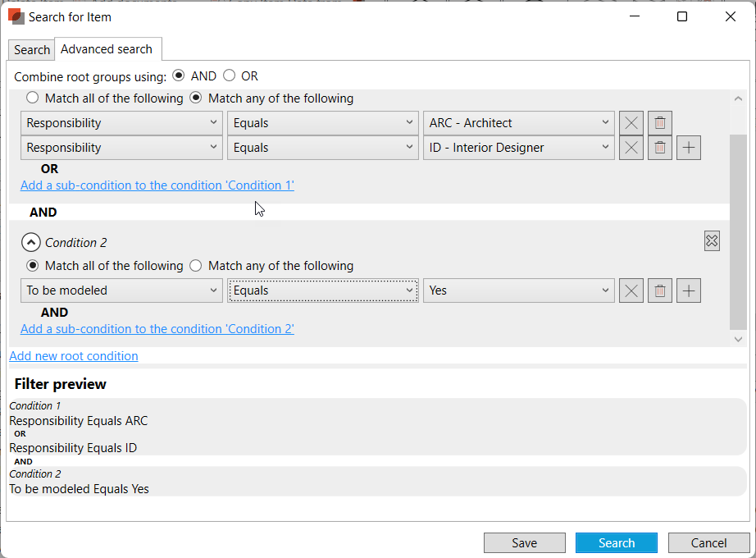Open the 'ARC - Architect' value dropdown

(518, 123)
